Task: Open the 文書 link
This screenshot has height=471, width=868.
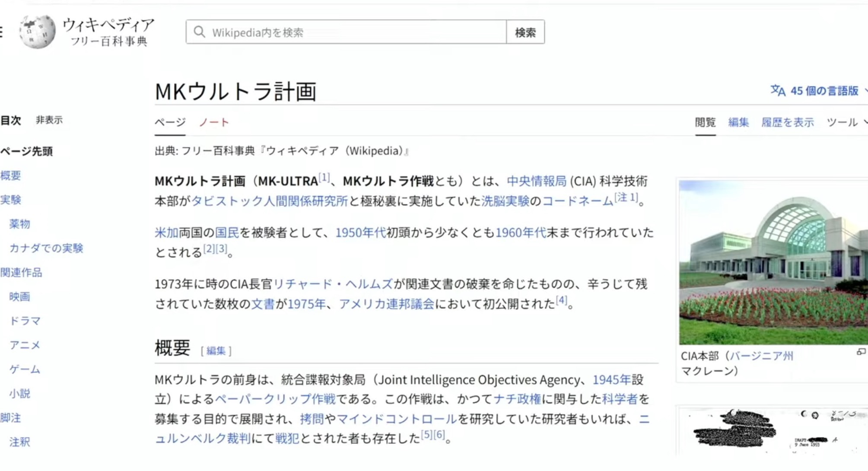Action: 263,304
